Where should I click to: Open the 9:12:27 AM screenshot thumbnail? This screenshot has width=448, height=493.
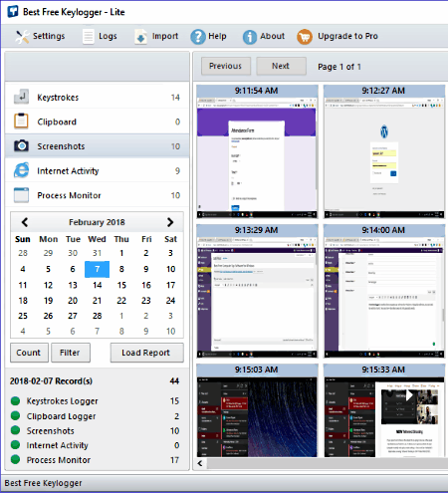coord(384,151)
